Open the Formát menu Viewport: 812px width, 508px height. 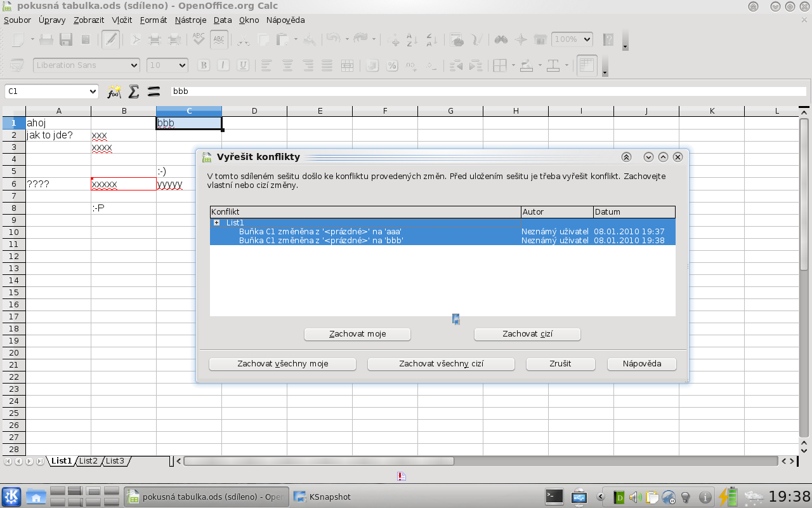pos(154,20)
